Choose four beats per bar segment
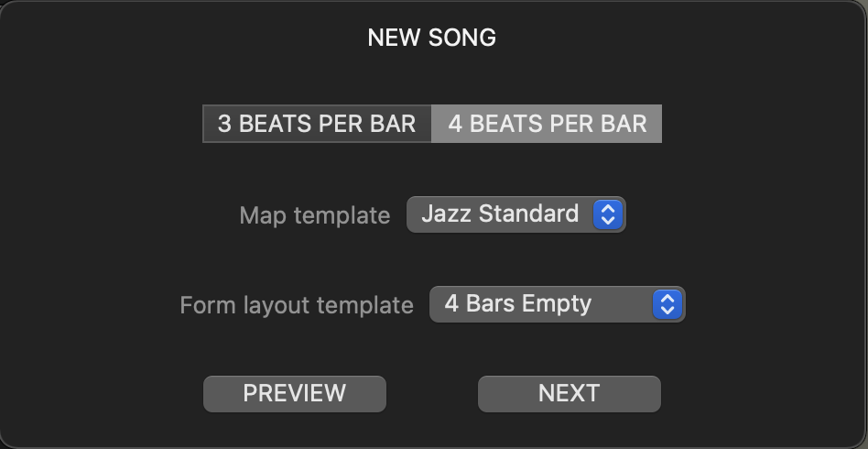The height and width of the screenshot is (449, 868). click(x=547, y=124)
